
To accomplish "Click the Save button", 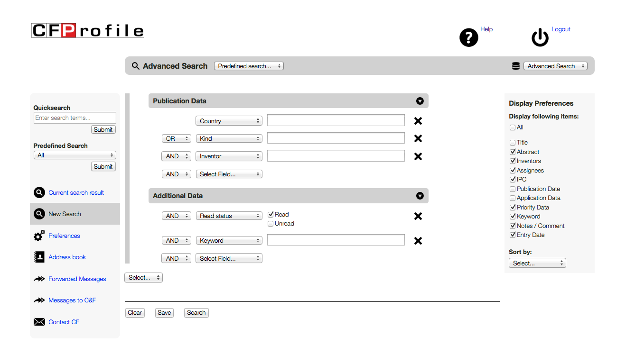I will pyautogui.click(x=164, y=313).
